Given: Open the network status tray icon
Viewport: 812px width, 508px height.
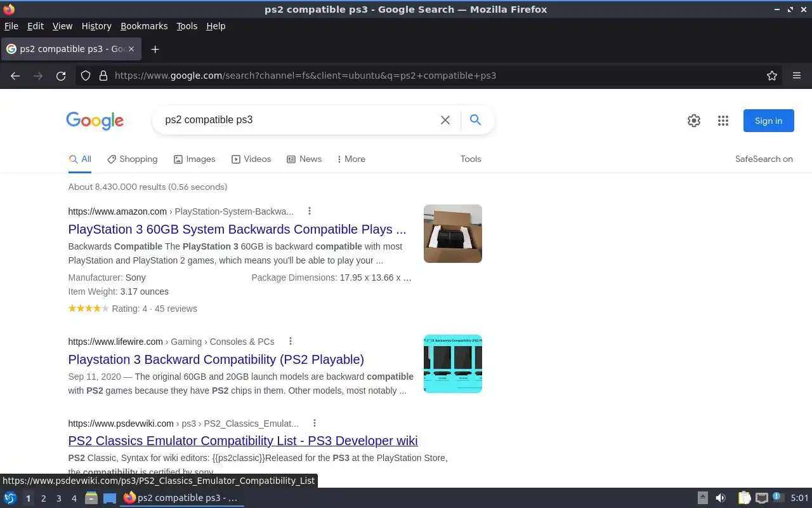Looking at the screenshot, I should [762, 498].
